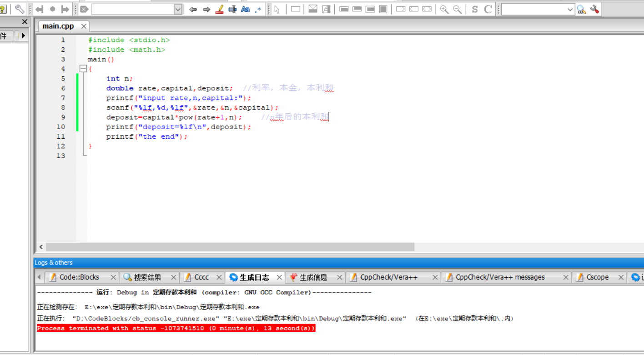Click the slanted A box toolbar icon

click(x=326, y=9)
